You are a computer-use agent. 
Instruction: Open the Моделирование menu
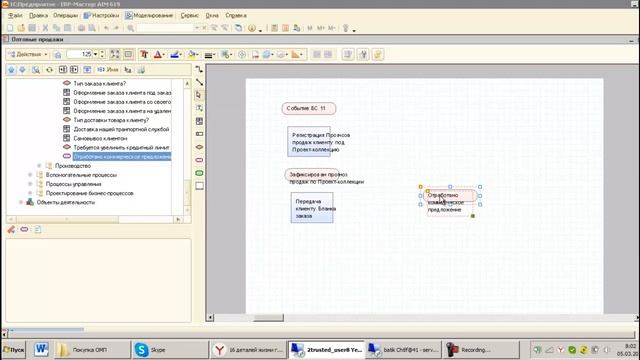[x=149, y=16]
